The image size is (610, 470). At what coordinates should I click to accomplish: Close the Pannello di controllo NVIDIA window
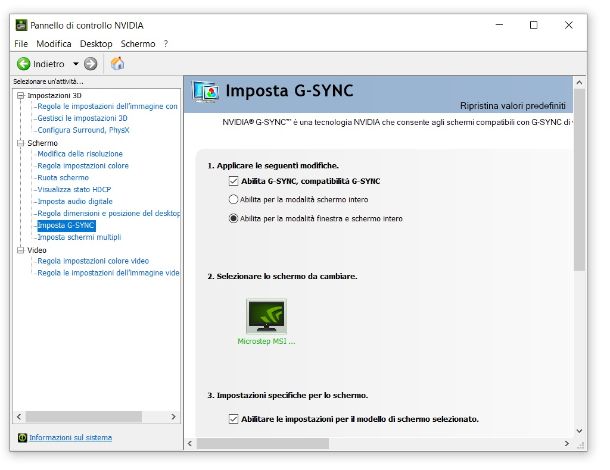point(568,25)
